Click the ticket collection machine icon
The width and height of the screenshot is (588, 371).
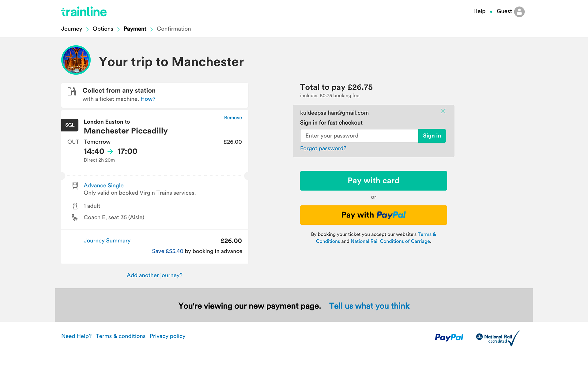pos(72,91)
